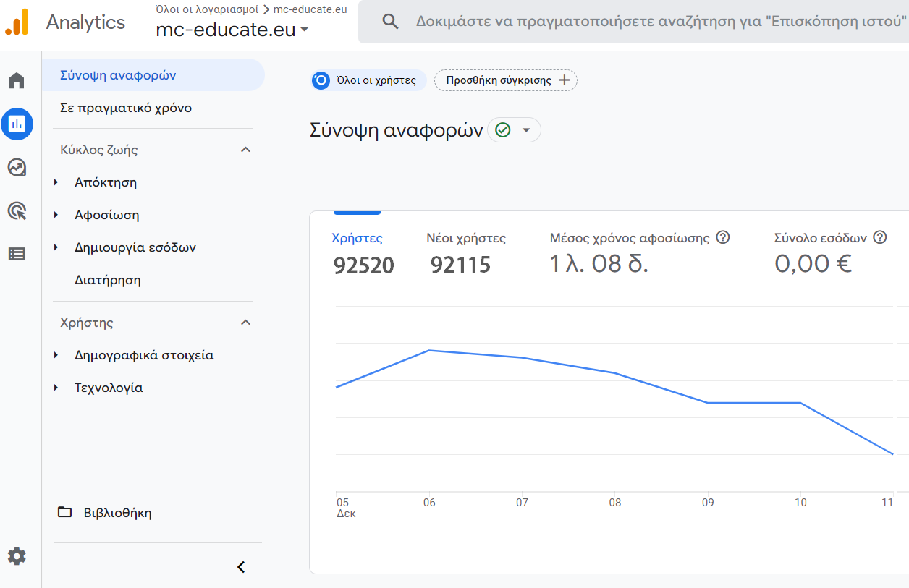Select the Home icon in the left rail
Screen dimensions: 909x588
17,80
